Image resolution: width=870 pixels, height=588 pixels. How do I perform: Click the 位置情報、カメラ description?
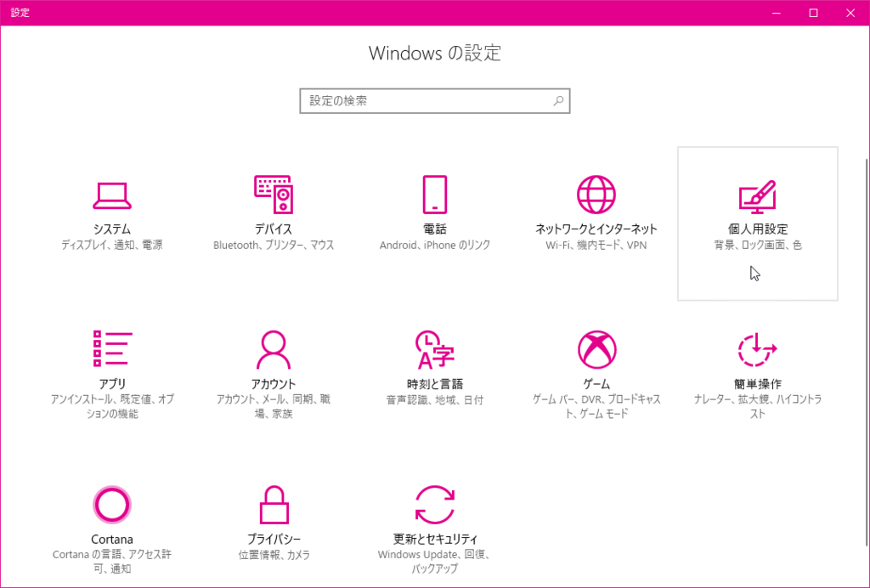point(274,555)
